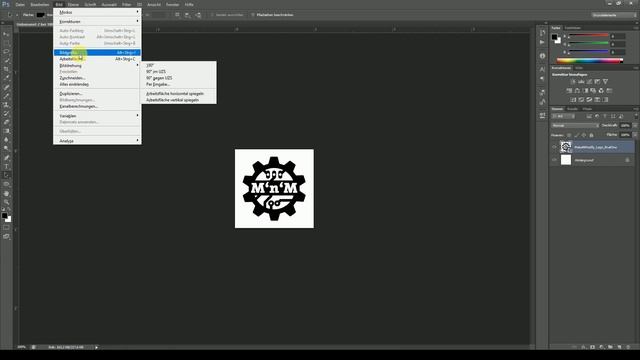Select the Move tool

6,34
